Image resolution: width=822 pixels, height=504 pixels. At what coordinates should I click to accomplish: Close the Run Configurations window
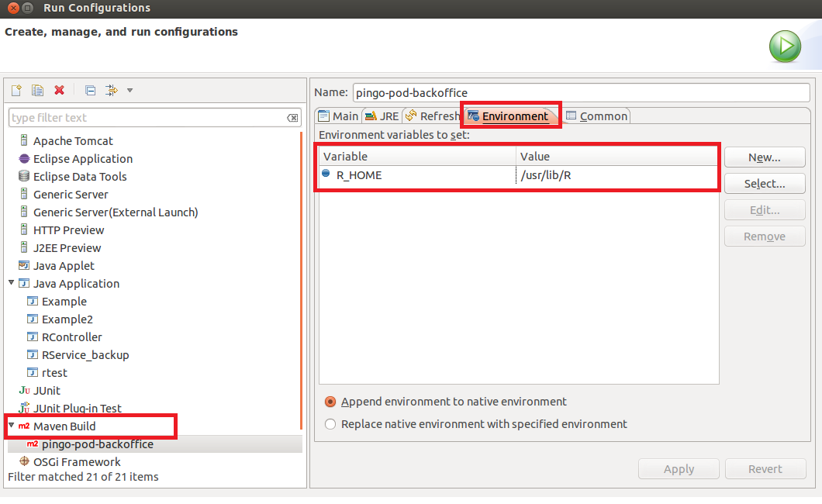coord(14,8)
